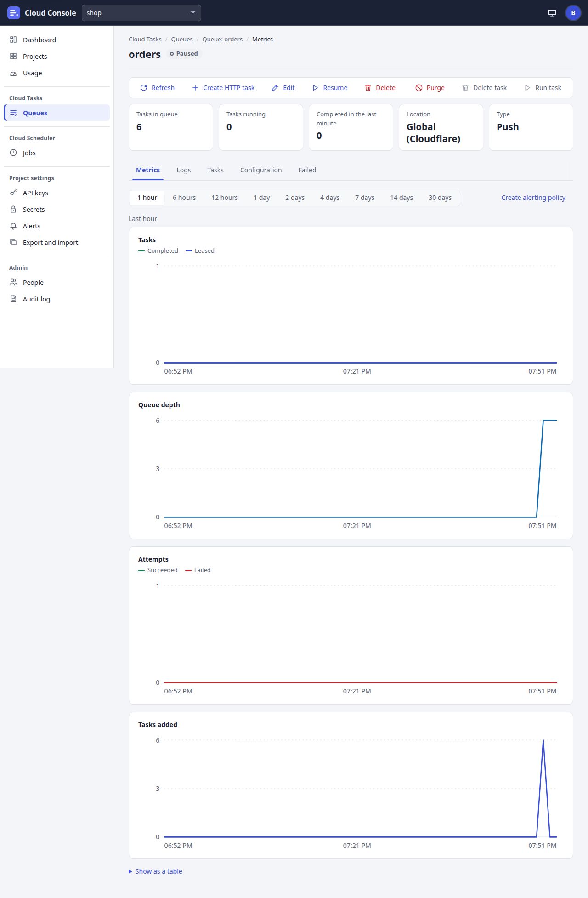Click the Edit pencil icon
The height and width of the screenshot is (898, 588).
[275, 88]
